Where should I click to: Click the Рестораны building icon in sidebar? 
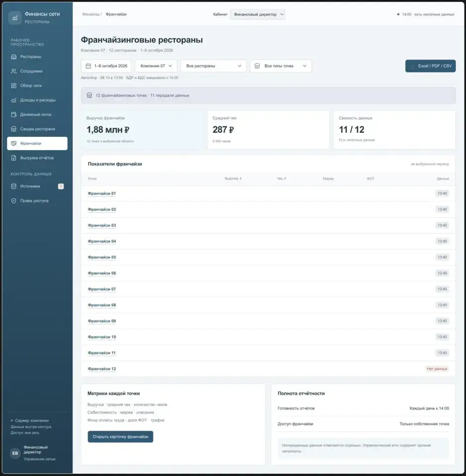click(x=14, y=57)
